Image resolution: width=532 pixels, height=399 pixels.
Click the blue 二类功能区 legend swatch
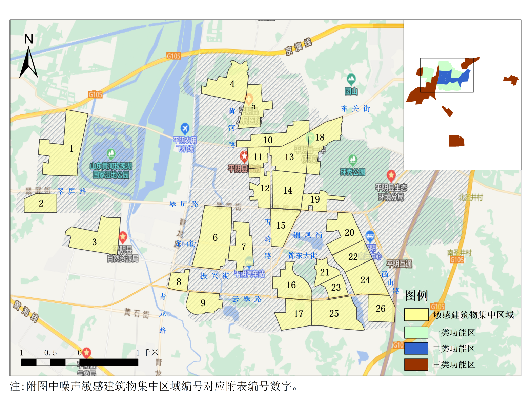point(416,348)
